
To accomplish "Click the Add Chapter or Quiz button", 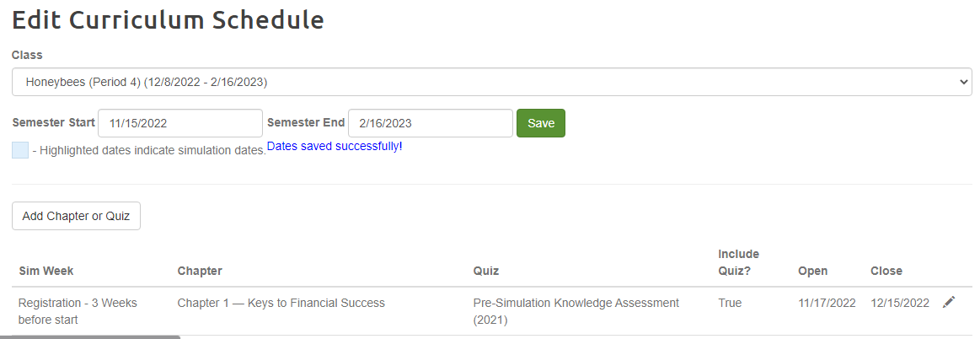I will click(76, 216).
